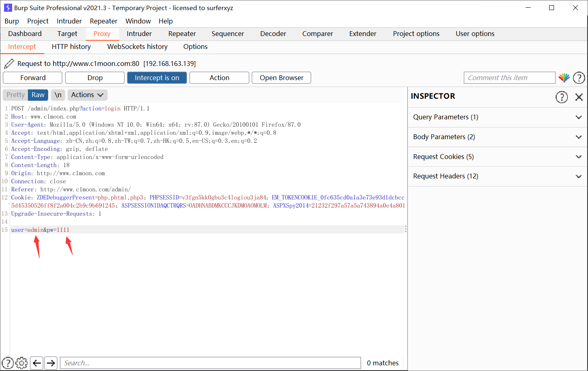Open help icon beside comment field
The width and height of the screenshot is (588, 371).
[x=579, y=78]
